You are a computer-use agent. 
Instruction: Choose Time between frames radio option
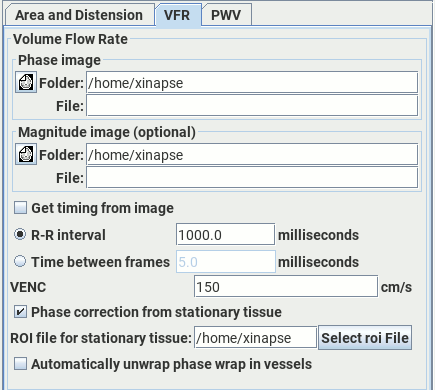[20, 261]
